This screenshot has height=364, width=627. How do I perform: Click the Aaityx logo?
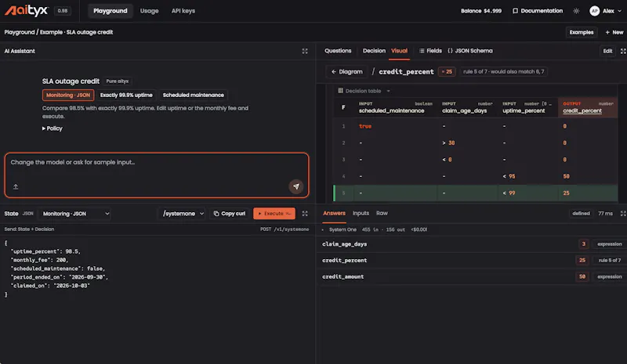click(x=27, y=11)
